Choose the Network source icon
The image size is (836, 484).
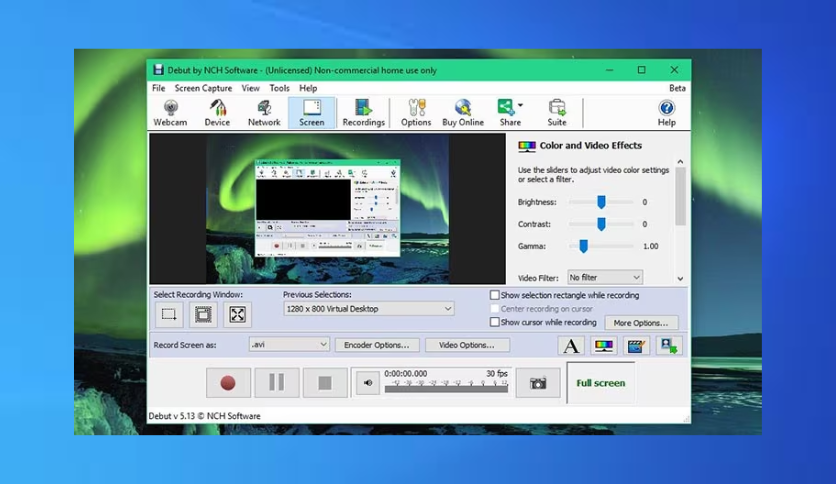[264, 113]
